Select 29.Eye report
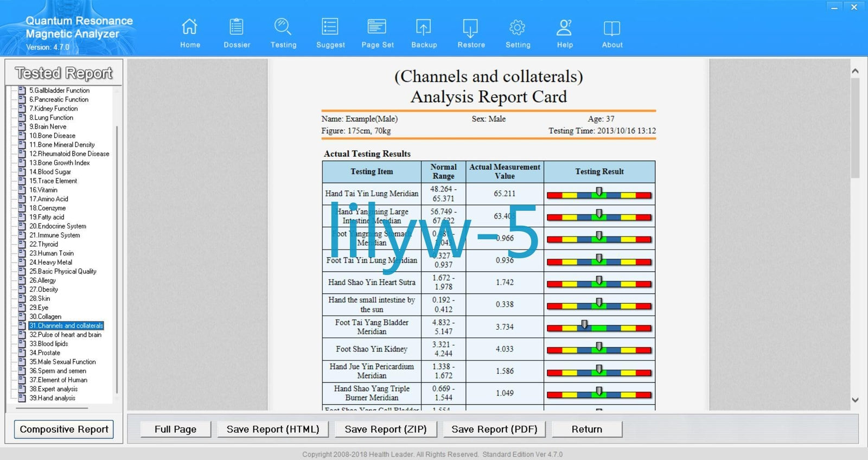The height and width of the screenshot is (460, 868). point(39,308)
